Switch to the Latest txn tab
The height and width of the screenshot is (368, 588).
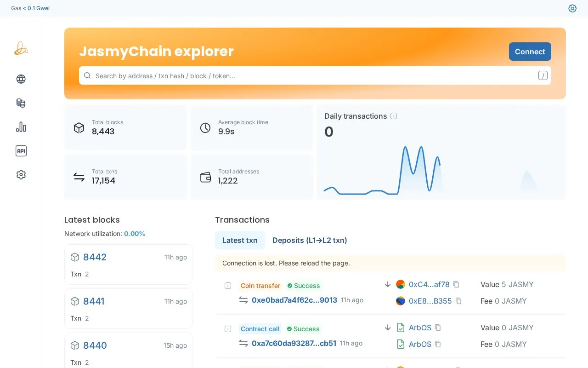(240, 240)
